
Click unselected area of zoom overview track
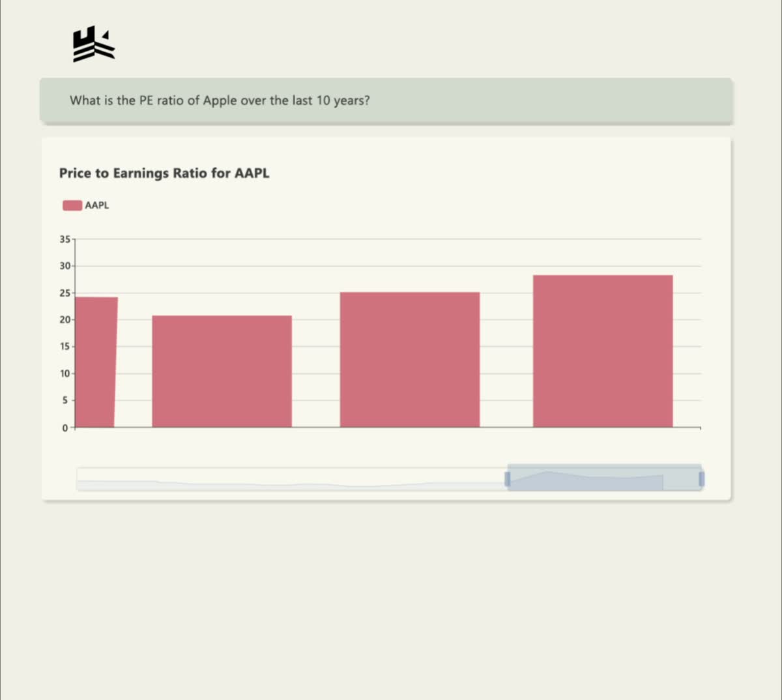coord(291,479)
